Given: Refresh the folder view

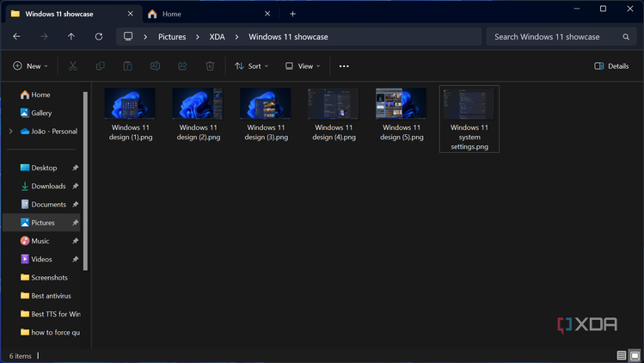Looking at the screenshot, I should (99, 37).
